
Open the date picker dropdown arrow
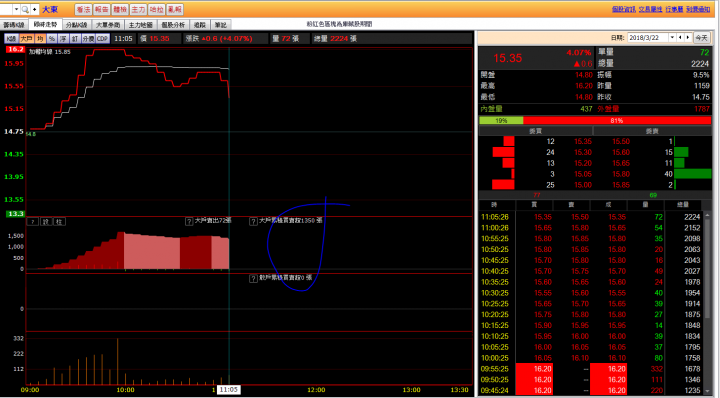(x=672, y=38)
